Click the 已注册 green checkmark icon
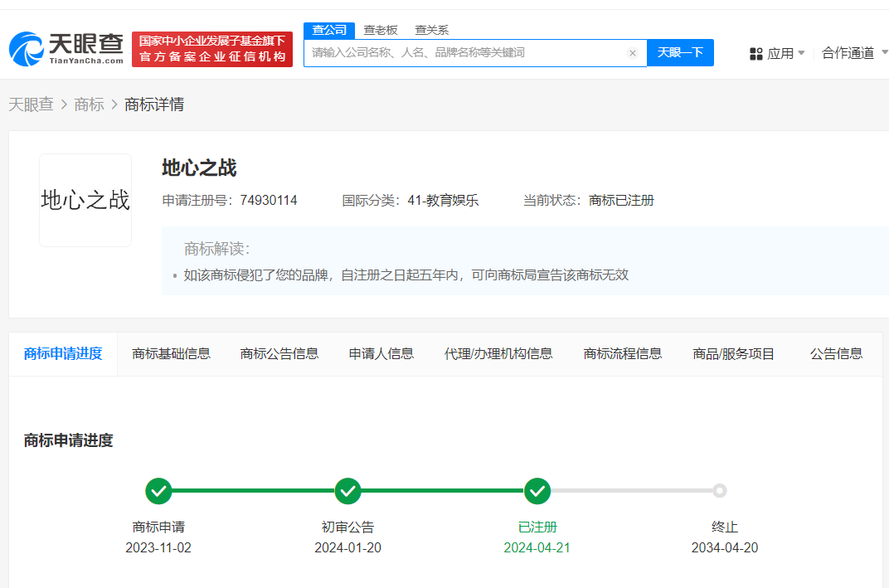The image size is (889, 588). 537,491
